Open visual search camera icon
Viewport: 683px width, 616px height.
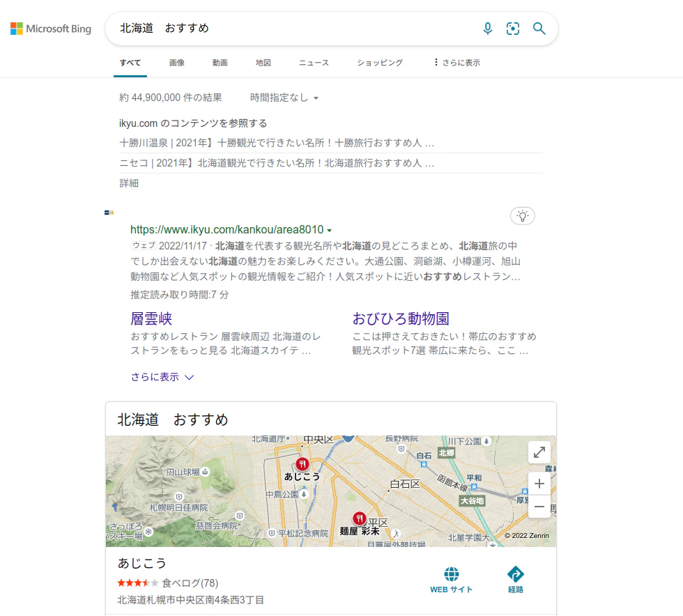coord(513,29)
